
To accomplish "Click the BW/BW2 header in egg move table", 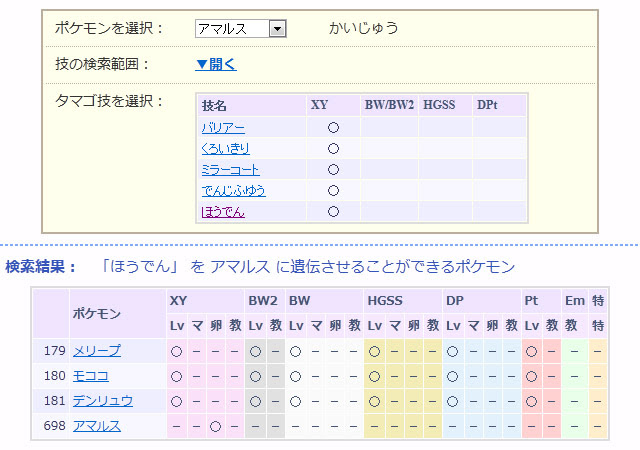I will coord(389,105).
